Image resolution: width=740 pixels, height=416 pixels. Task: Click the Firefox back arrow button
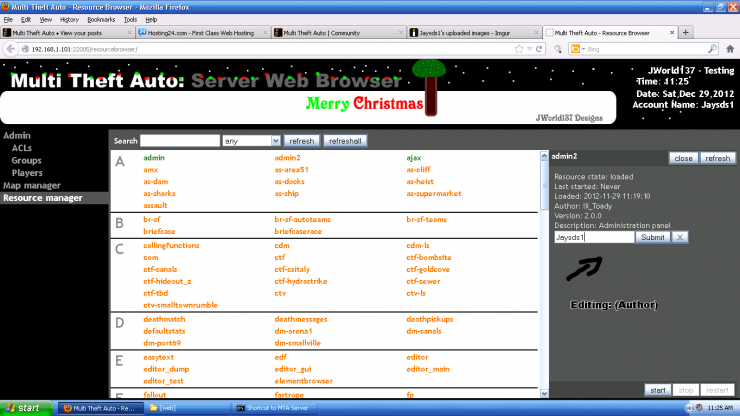tap(10, 49)
